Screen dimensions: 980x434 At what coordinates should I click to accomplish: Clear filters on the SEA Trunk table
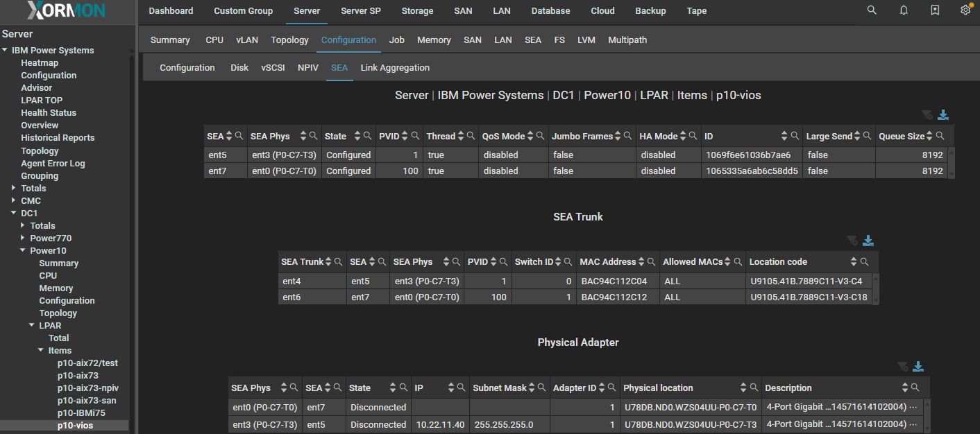pos(852,241)
